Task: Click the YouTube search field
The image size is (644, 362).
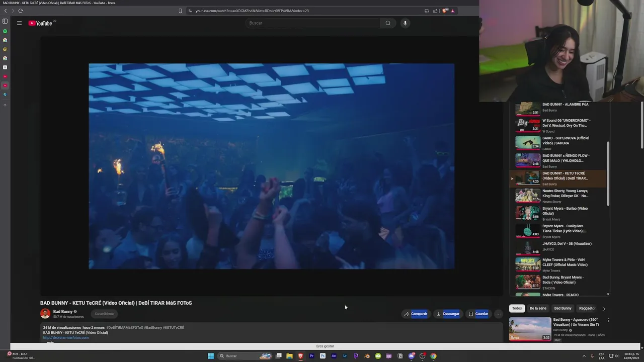Action: 313,23
